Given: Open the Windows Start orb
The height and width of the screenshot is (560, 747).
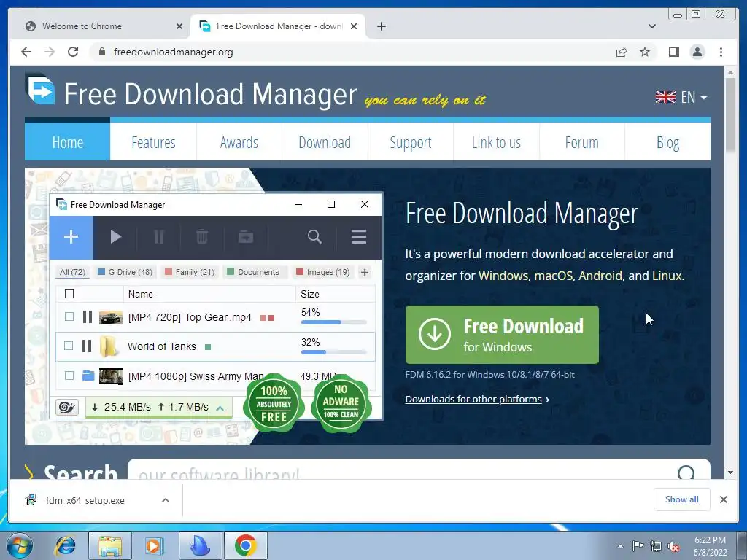Looking at the screenshot, I should tap(19, 545).
